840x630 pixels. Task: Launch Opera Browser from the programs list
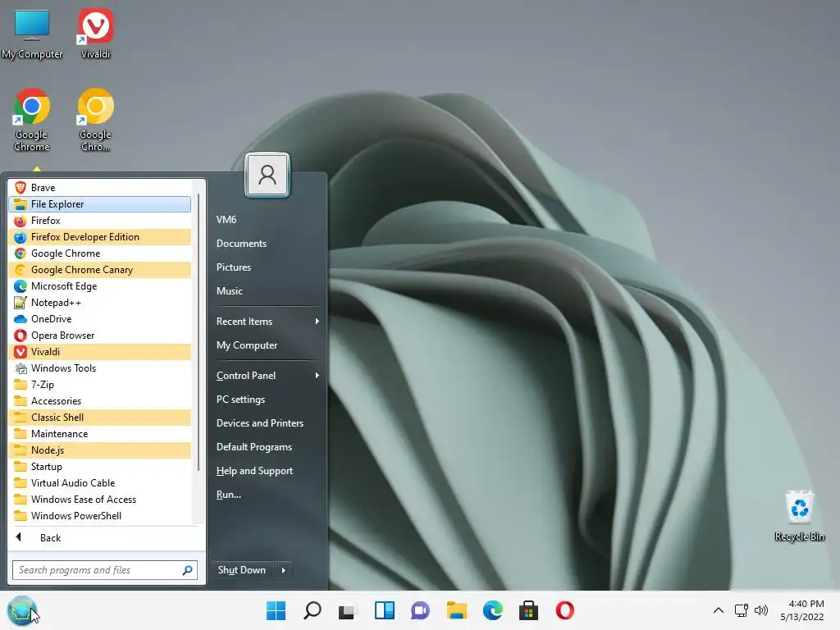click(99, 336)
